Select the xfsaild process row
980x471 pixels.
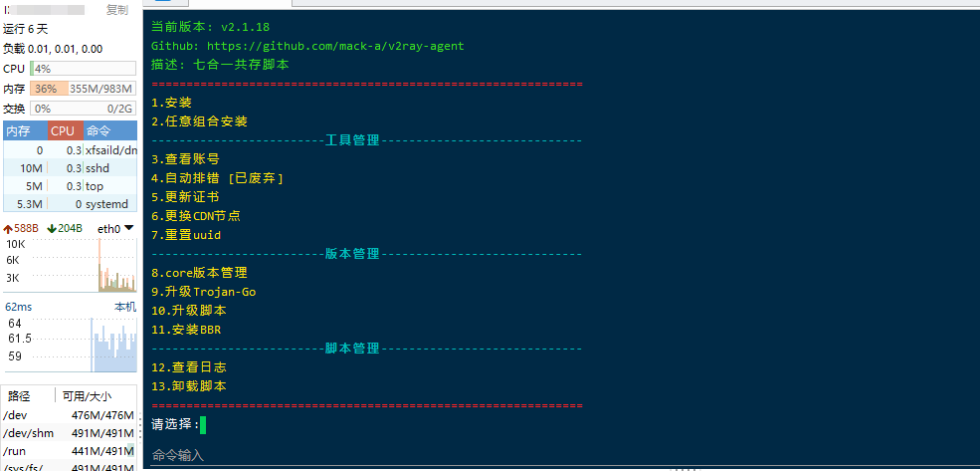coord(70,150)
